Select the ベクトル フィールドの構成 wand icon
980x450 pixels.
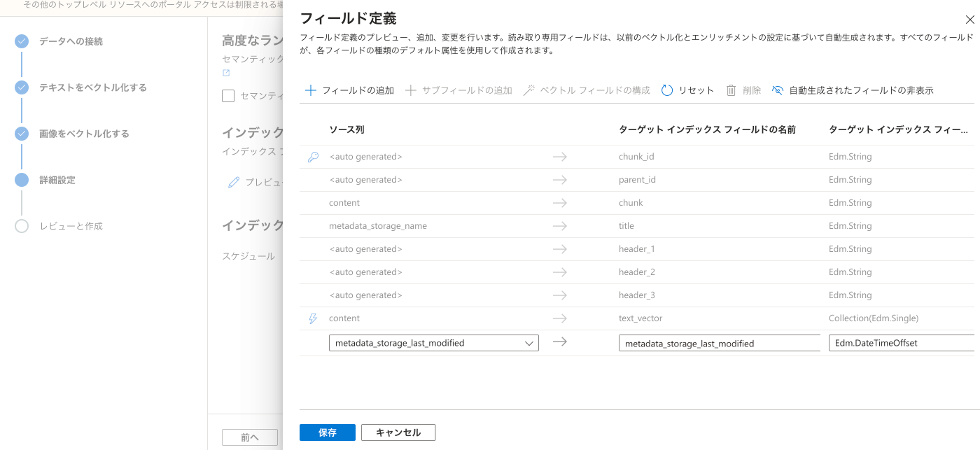530,90
